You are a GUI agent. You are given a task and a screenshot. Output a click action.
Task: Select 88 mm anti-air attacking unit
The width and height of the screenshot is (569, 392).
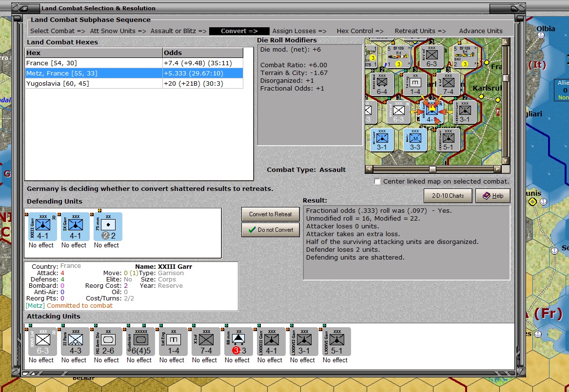[238, 342]
